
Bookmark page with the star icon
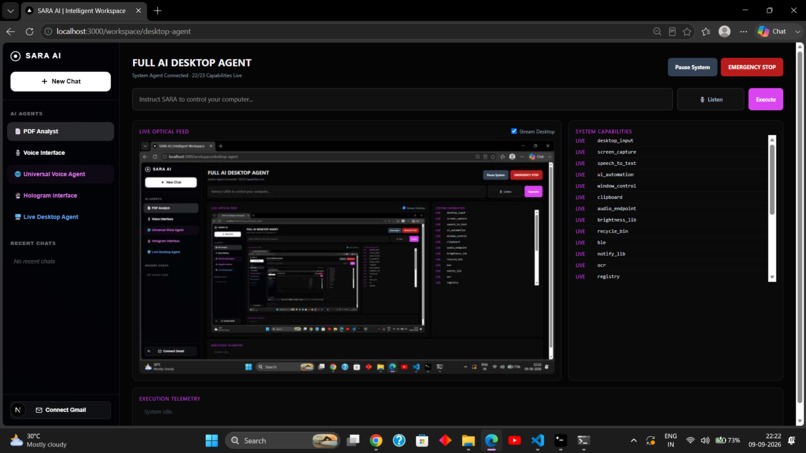point(687,31)
